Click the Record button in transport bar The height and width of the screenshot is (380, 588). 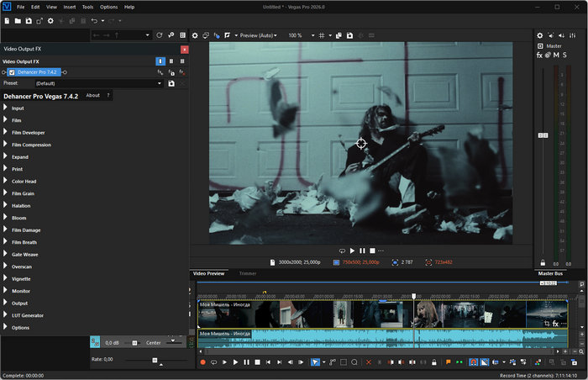tap(203, 362)
